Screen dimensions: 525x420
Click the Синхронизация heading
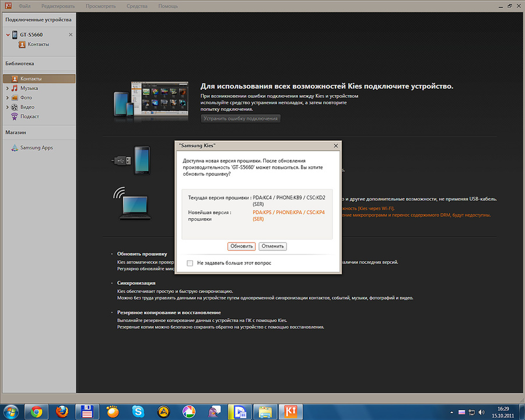point(136,283)
